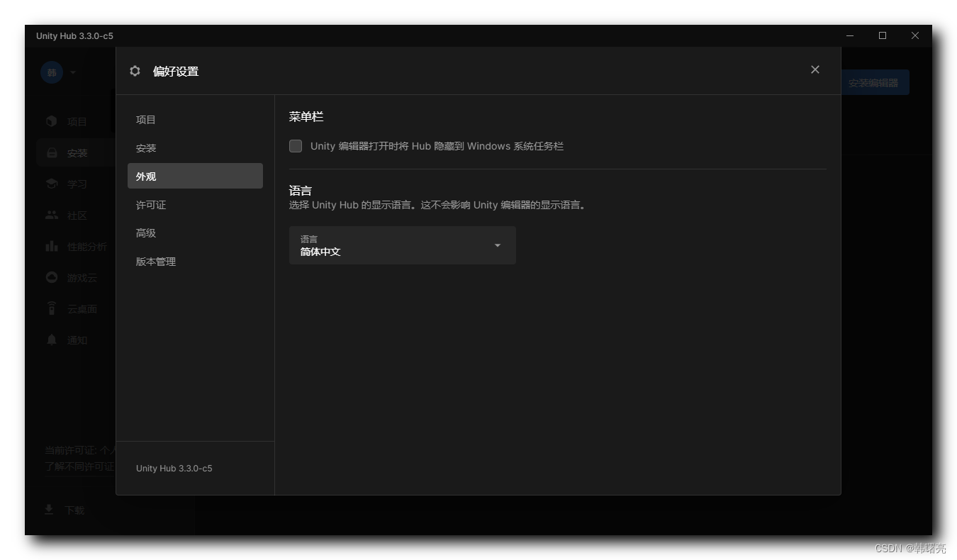Click the 项目 cube icon in main sidebar
Image resolution: width=957 pixels, height=560 pixels.
click(x=52, y=121)
